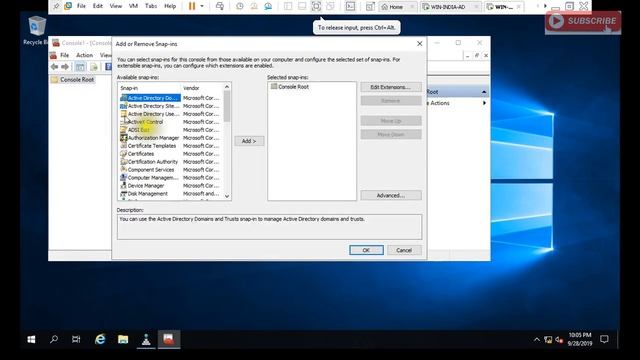Screen dimensions: 640x360
Task: Open the Recycle Bin on the desktop
Action: pos(36,30)
